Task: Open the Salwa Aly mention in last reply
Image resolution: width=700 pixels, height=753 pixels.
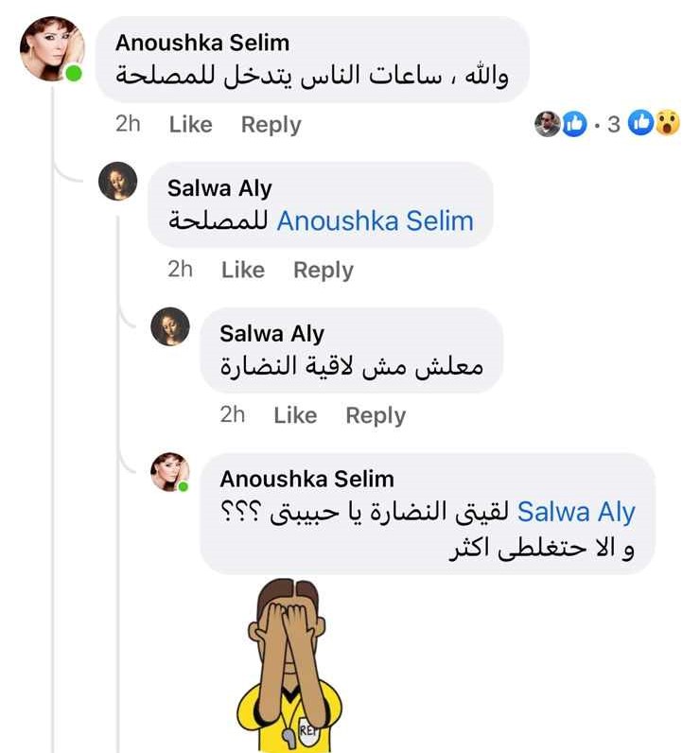Action: pos(576,512)
